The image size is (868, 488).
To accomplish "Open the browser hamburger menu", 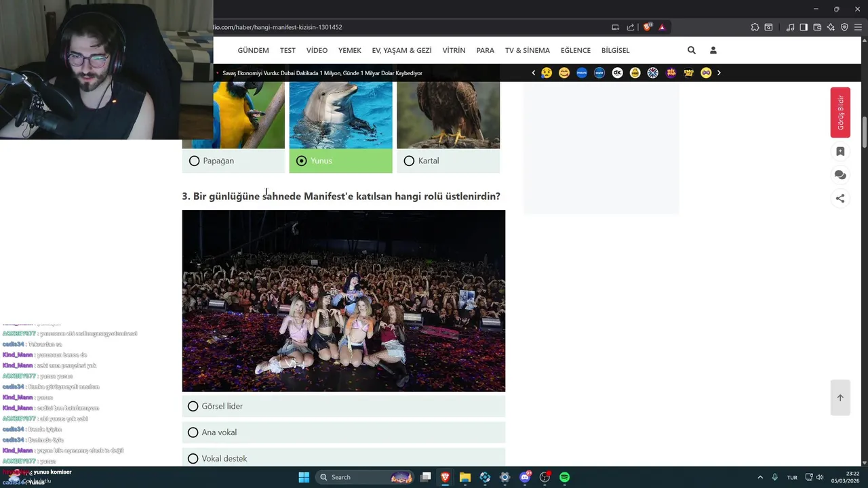I will pos(858,27).
